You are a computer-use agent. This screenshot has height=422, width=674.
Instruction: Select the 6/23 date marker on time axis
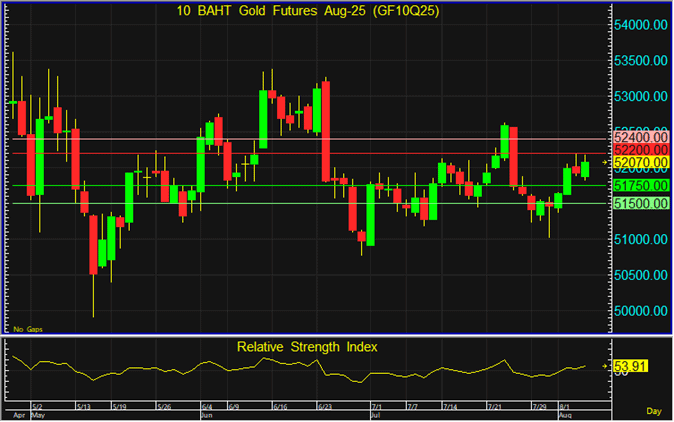point(323,406)
